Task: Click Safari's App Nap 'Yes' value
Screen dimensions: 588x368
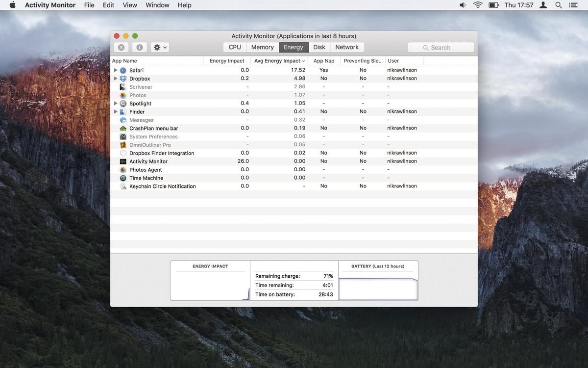Action: point(324,70)
